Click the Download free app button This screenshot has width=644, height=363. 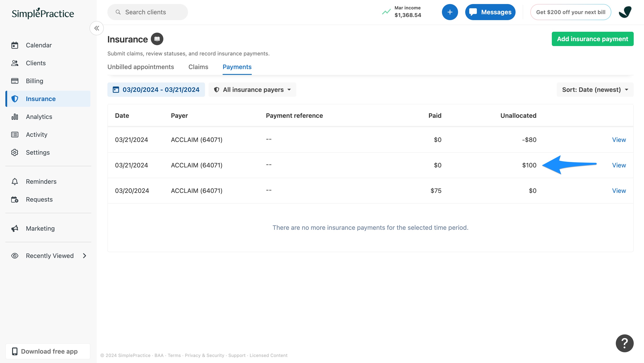[x=48, y=351]
